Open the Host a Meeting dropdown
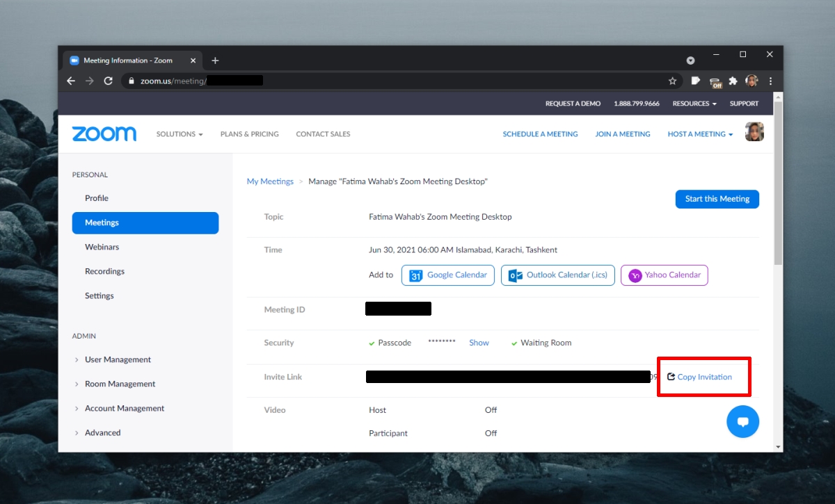The width and height of the screenshot is (835, 504). tap(700, 134)
